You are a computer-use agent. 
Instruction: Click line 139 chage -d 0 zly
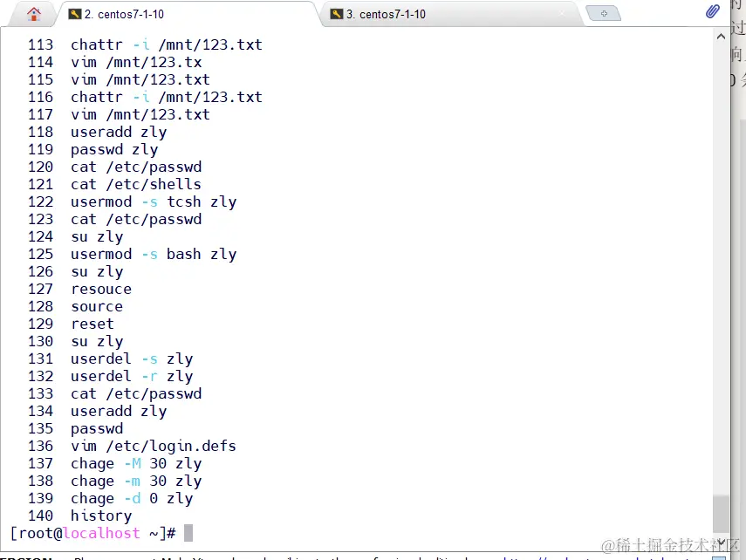pos(111,498)
